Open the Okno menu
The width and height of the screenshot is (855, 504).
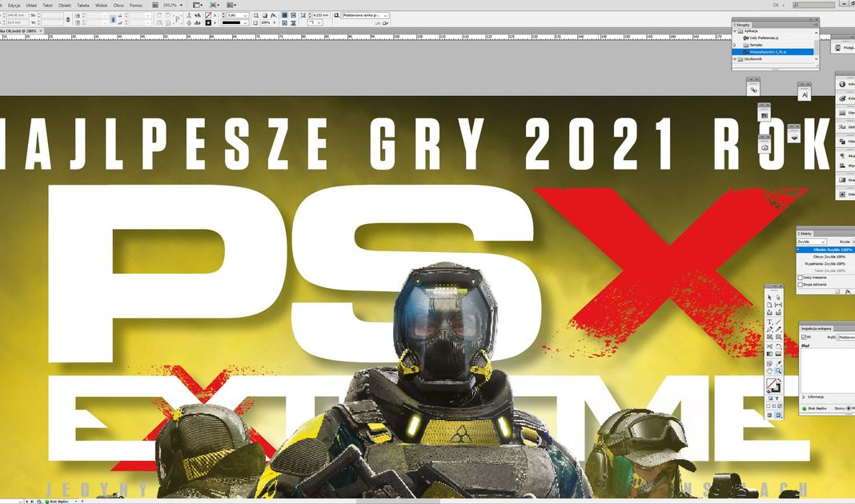click(118, 5)
